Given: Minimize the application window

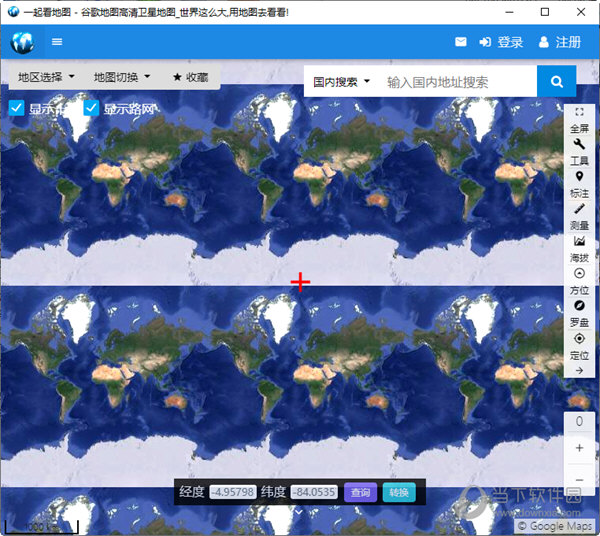Looking at the screenshot, I should 509,12.
